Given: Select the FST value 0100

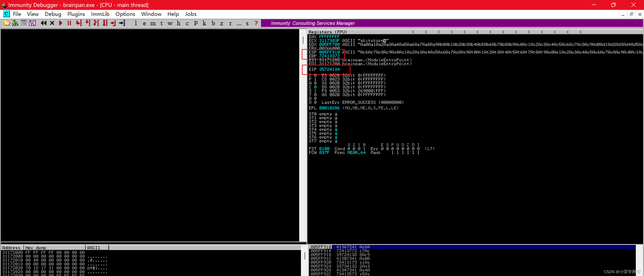Looking at the screenshot, I should [324, 149].
